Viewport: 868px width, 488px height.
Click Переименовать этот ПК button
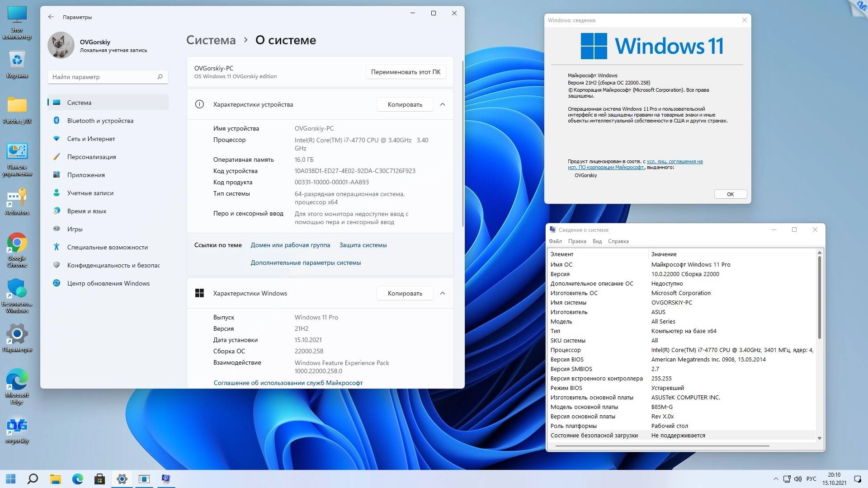(406, 71)
